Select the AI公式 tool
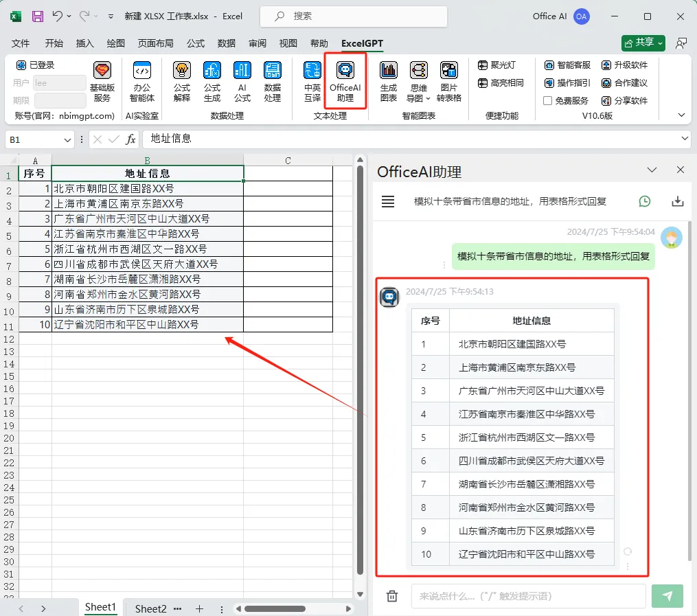This screenshot has width=697, height=616. point(242,82)
